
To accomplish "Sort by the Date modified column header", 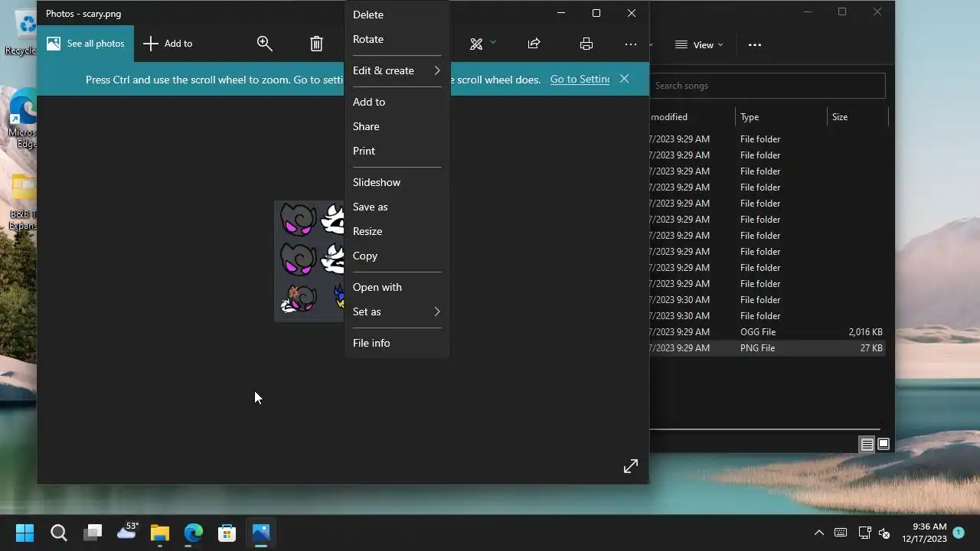I will pos(691,117).
